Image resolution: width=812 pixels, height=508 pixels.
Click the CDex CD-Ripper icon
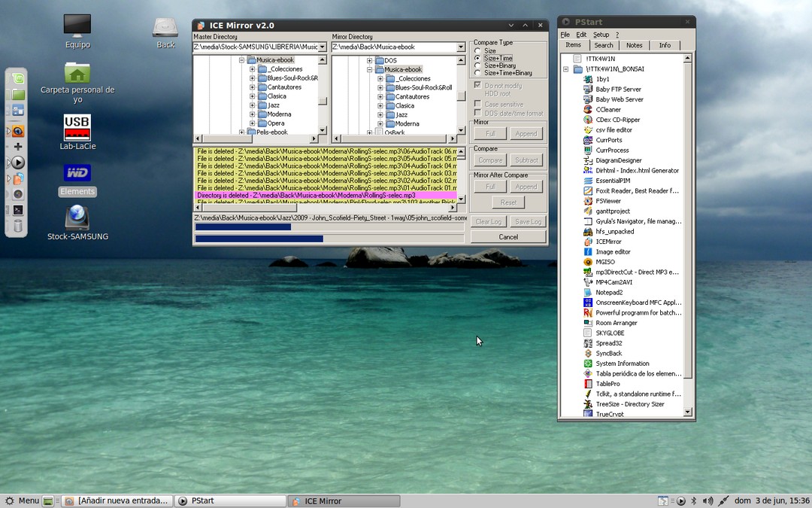tap(588, 120)
